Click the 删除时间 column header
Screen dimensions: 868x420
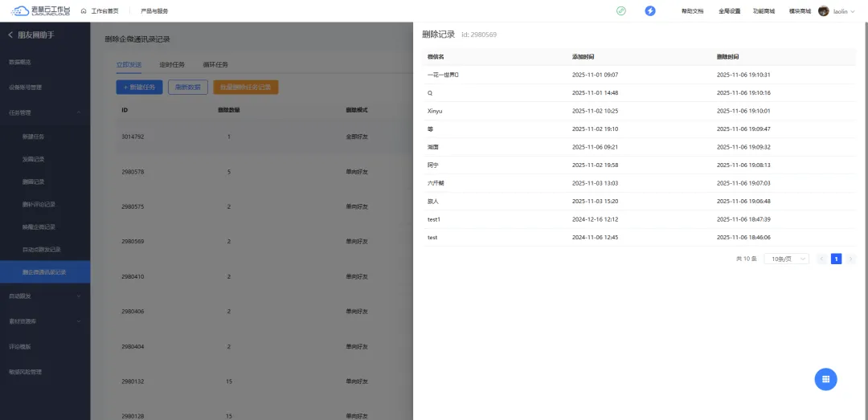point(727,57)
